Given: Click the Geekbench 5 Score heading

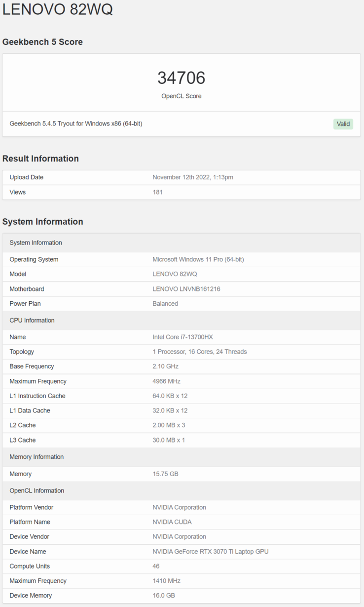Looking at the screenshot, I should [42, 42].
